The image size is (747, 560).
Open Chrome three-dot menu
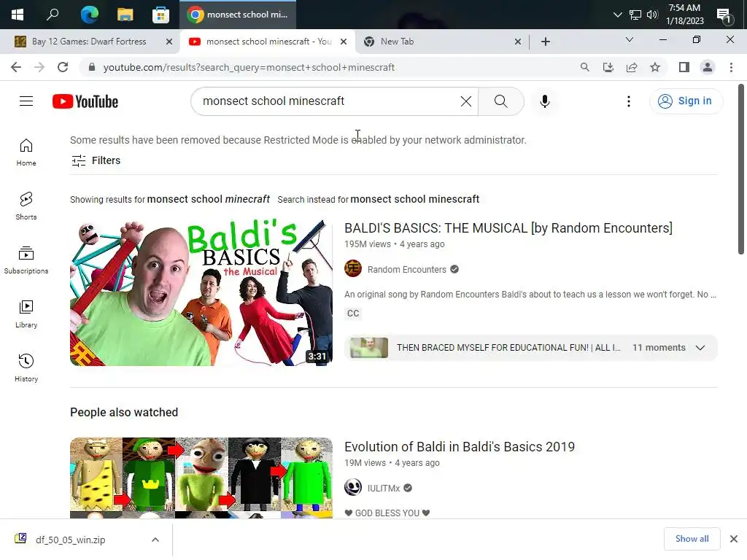coord(731,67)
